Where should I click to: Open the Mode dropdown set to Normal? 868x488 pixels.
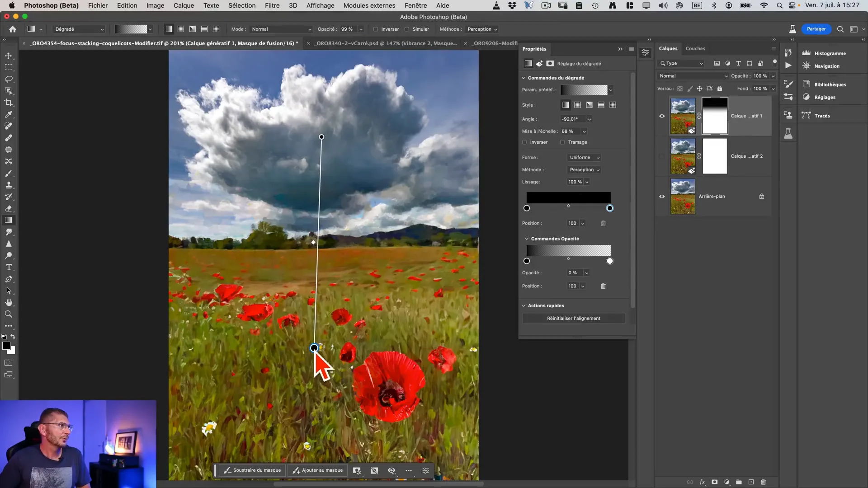pyautogui.click(x=281, y=29)
